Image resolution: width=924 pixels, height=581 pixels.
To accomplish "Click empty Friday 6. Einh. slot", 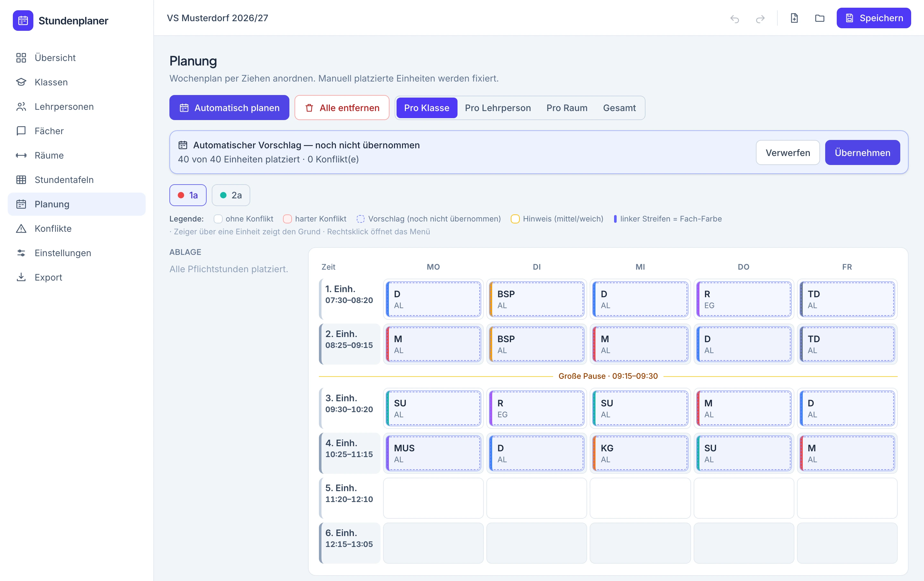I will 847,543.
